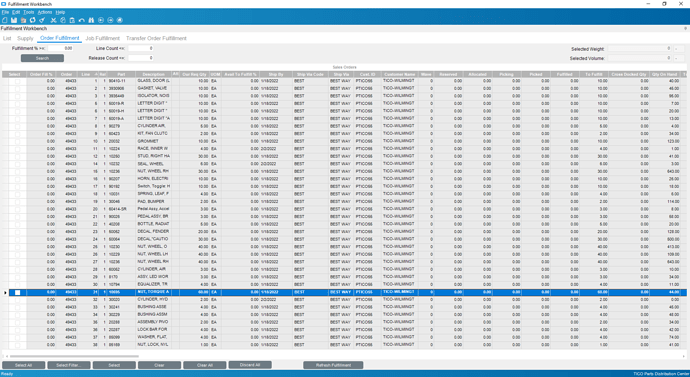This screenshot has height=377, width=690.
Task: Open the Actions menu
Action: click(45, 12)
